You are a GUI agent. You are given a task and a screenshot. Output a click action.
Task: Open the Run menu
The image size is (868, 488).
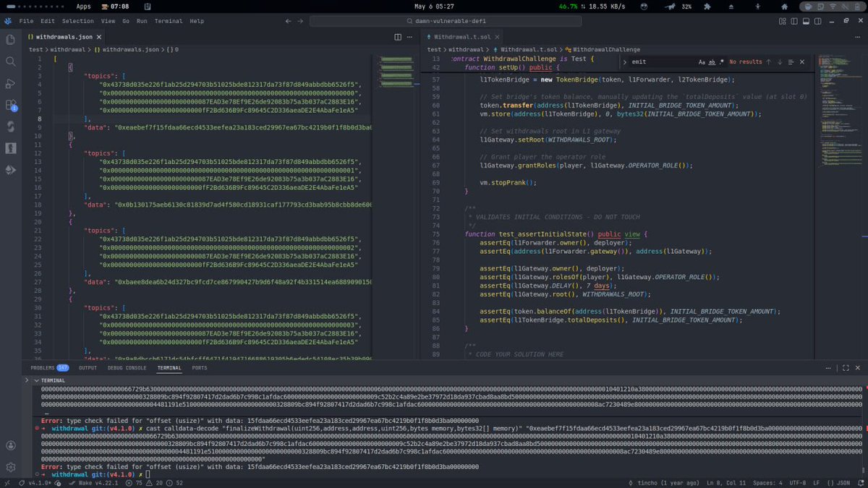point(142,21)
